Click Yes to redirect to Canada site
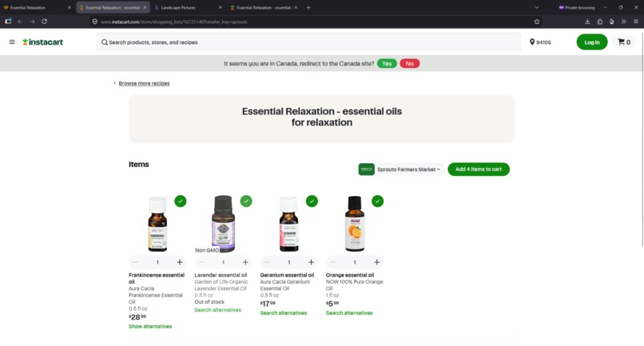This screenshot has width=644, height=346. pos(387,64)
